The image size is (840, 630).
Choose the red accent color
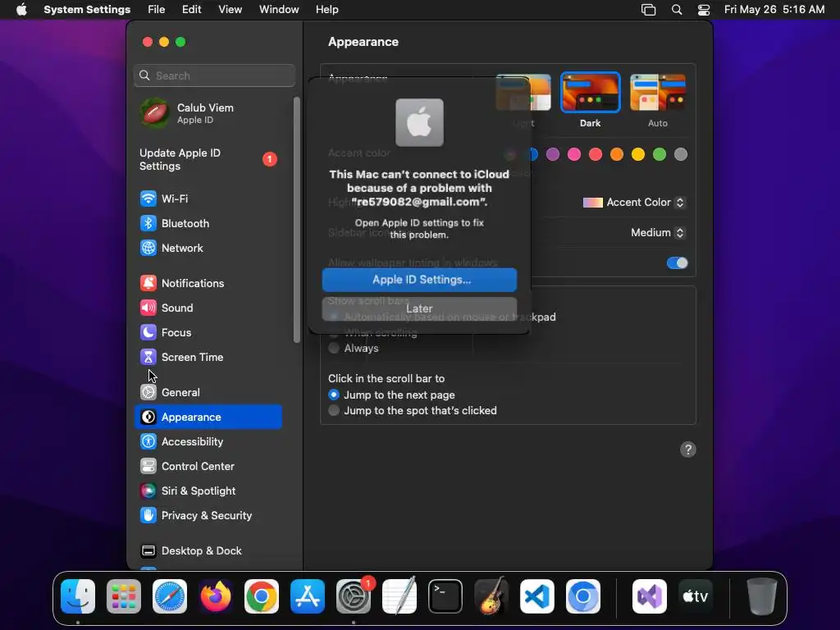596,155
